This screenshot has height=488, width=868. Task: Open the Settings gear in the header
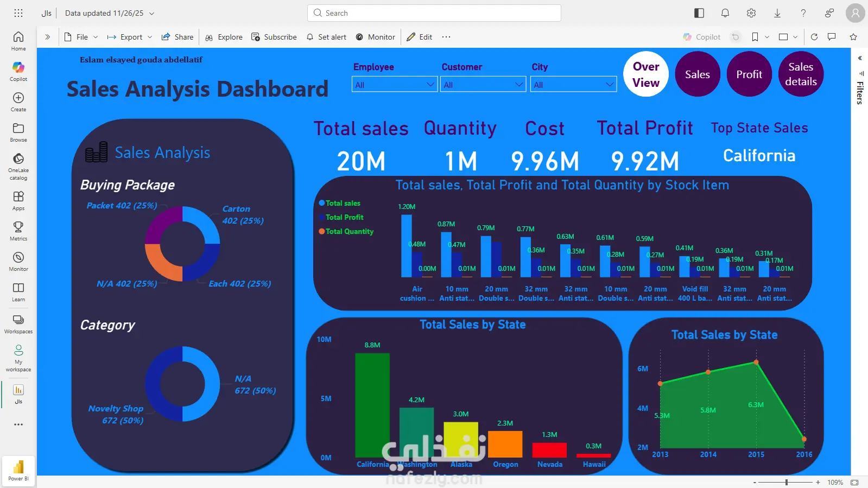click(751, 13)
